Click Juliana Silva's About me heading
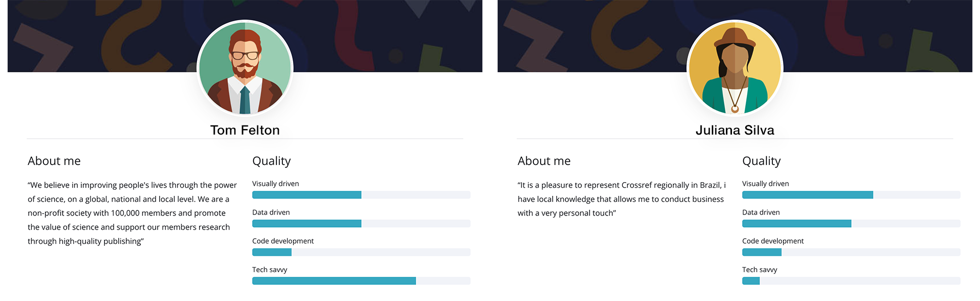Screen dimensions: 980x301 coord(544,161)
